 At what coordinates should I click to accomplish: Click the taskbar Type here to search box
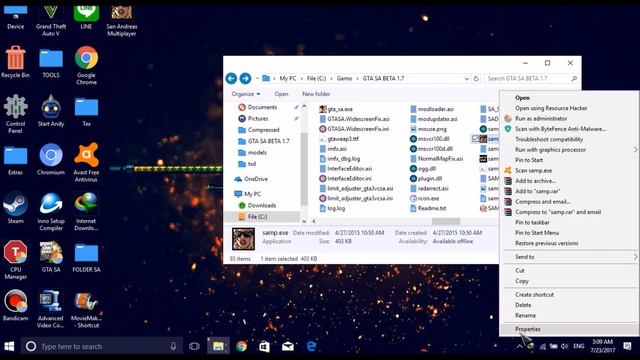pos(101,347)
